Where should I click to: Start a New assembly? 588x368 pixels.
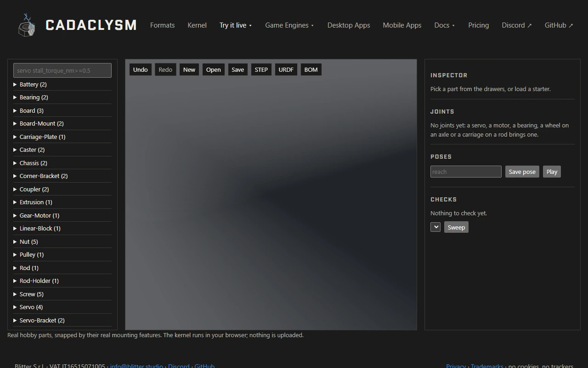[x=189, y=70]
